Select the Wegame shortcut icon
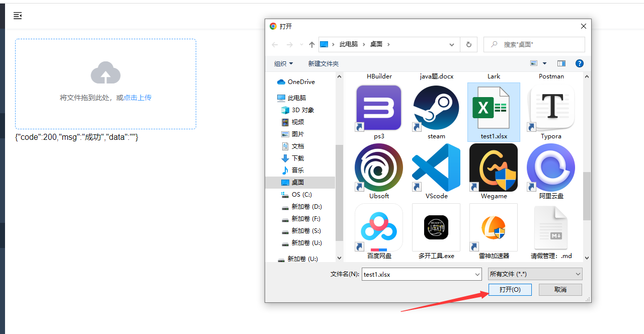This screenshot has width=644, height=334. click(494, 168)
